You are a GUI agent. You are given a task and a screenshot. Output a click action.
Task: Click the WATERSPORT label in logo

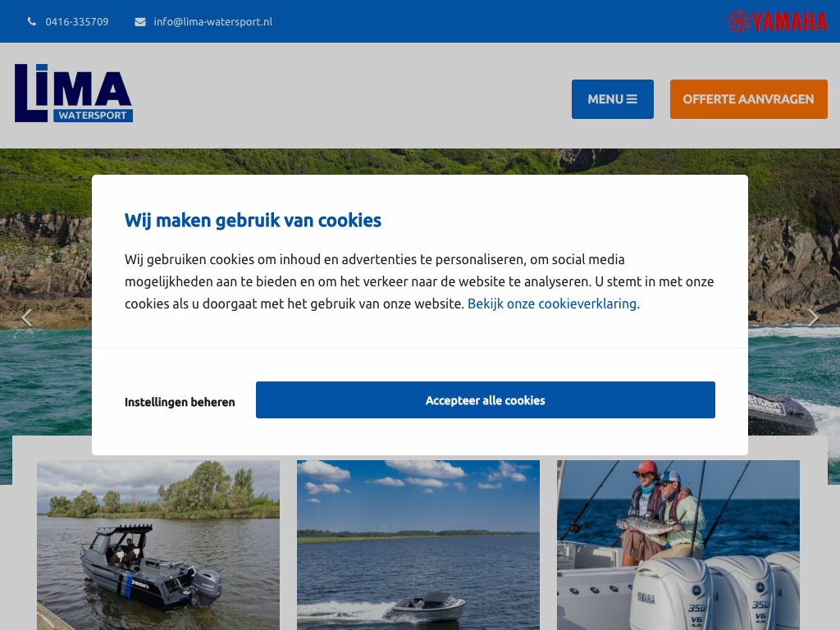click(x=93, y=115)
